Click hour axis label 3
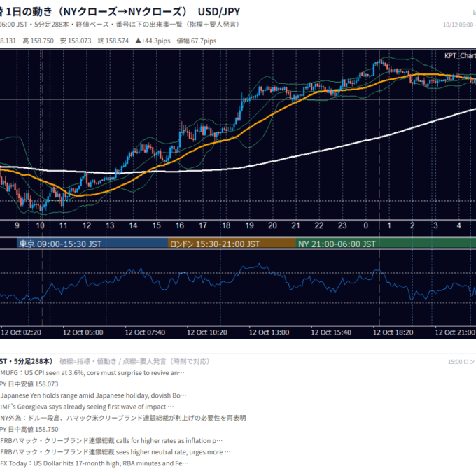476x476 pixels. tap(435, 225)
